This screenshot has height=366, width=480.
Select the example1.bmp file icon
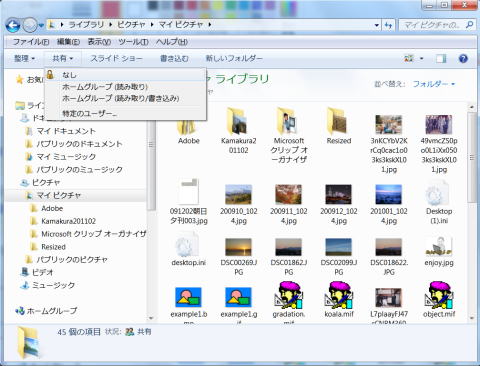pos(189,297)
